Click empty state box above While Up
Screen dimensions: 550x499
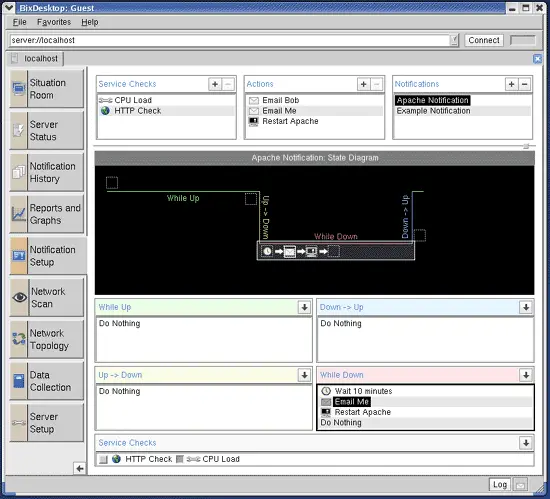[112, 183]
